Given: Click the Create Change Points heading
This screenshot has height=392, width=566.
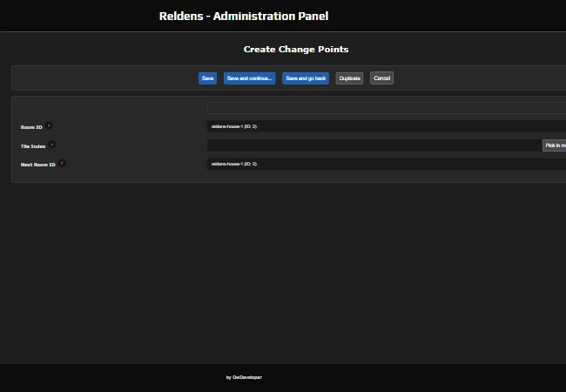Looking at the screenshot, I should tap(296, 49).
